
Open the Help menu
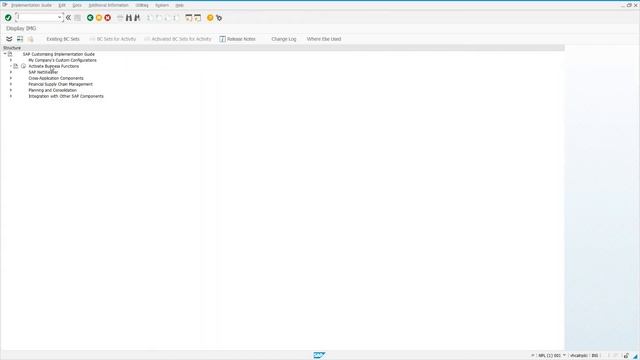180,5
